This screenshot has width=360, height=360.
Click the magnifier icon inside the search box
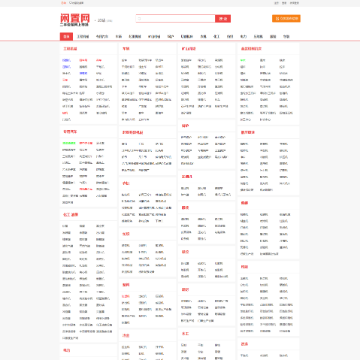pyautogui.click(x=140, y=19)
